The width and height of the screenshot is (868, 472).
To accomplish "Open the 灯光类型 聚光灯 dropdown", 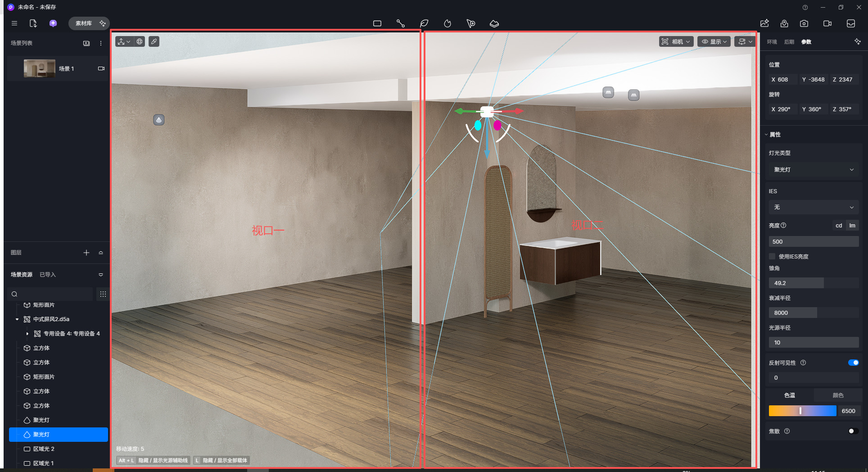I will pyautogui.click(x=813, y=170).
